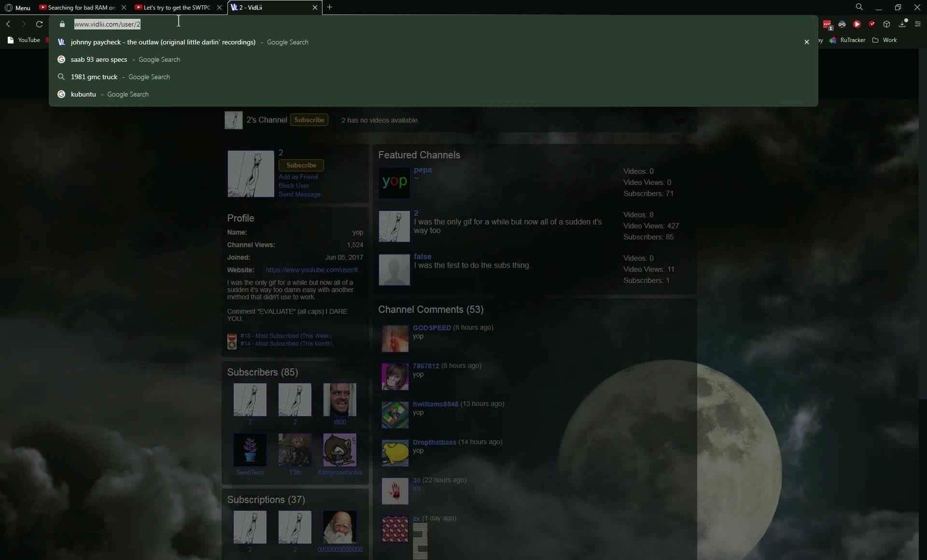Open a new tab with plus button
The width and height of the screenshot is (927, 560).
[x=329, y=7]
